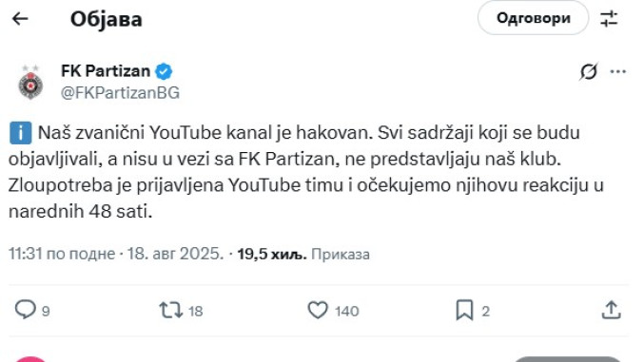Image resolution: width=644 pixels, height=362 pixels.
Task: Open the @FKPartizanBG handle link
Action: (x=120, y=93)
